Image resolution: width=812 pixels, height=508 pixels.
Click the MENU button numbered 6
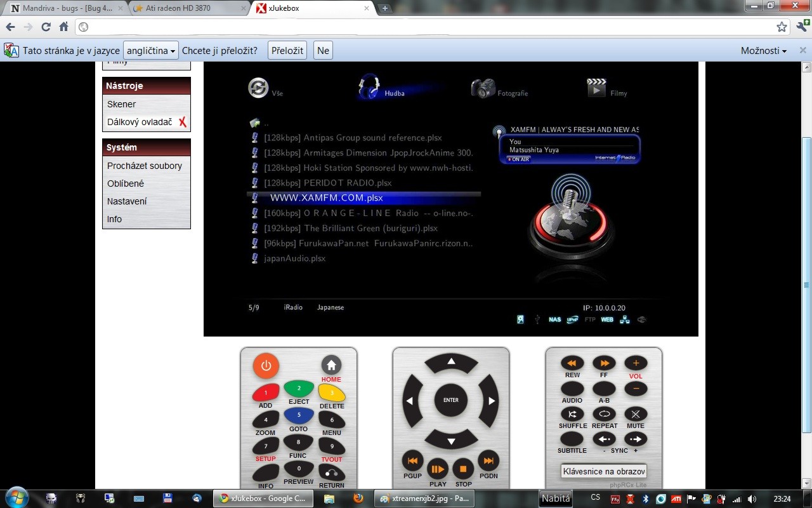pyautogui.click(x=332, y=420)
